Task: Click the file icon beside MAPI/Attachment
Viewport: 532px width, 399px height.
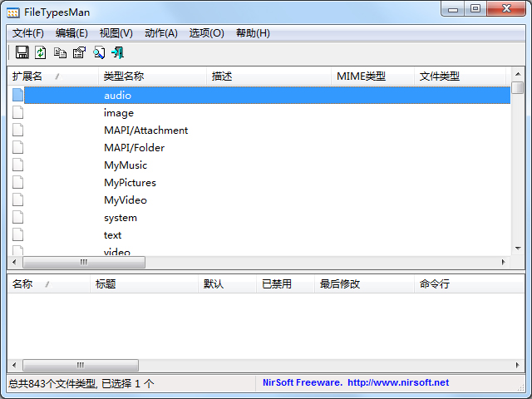Action: [18, 130]
